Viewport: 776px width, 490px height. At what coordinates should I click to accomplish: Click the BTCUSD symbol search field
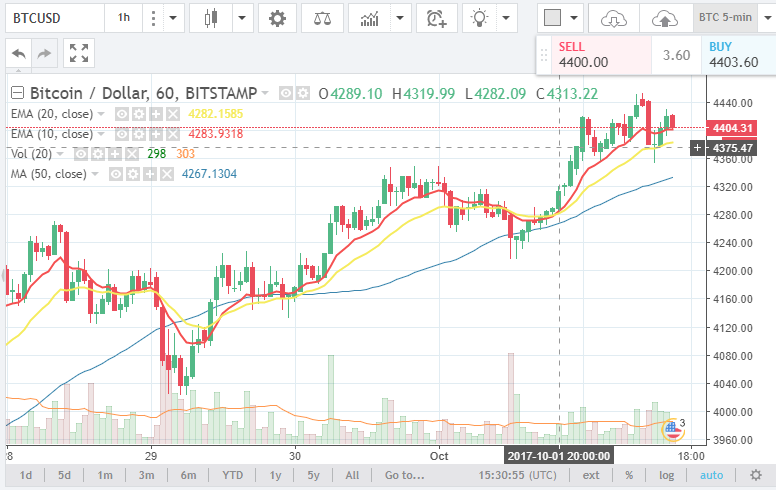[54, 18]
